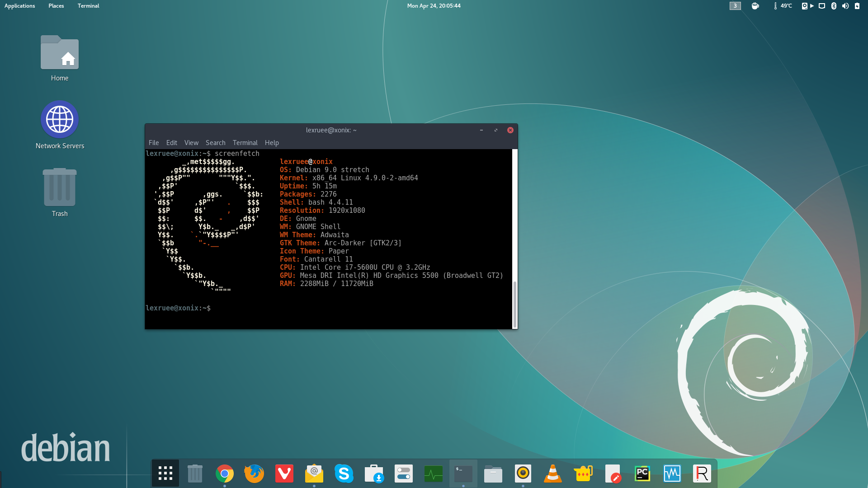
Task: Expand the Applications menu in top bar
Action: (19, 6)
